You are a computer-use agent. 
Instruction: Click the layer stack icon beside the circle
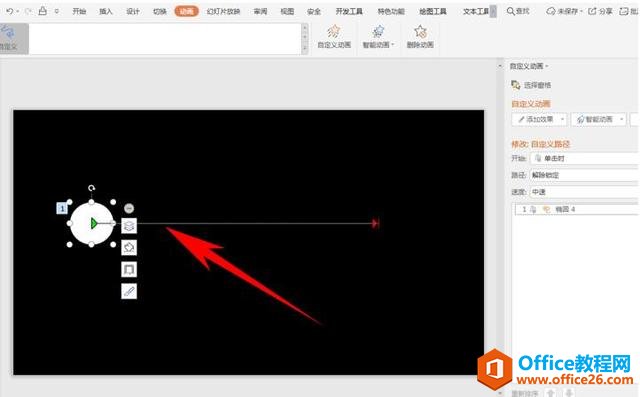[129, 225]
